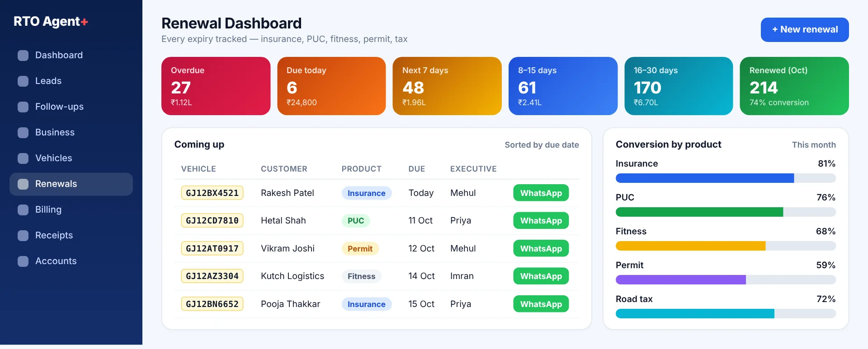Open the Due today card
The height and width of the screenshot is (349, 868).
click(x=331, y=86)
